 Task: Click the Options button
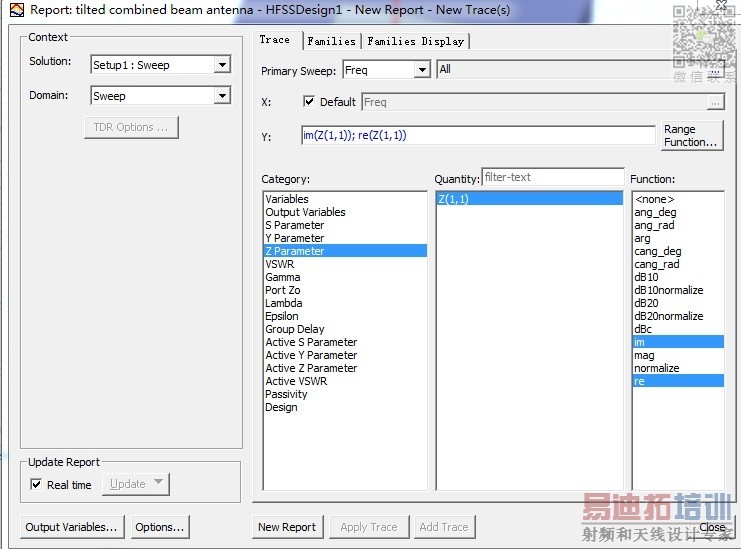click(x=160, y=527)
